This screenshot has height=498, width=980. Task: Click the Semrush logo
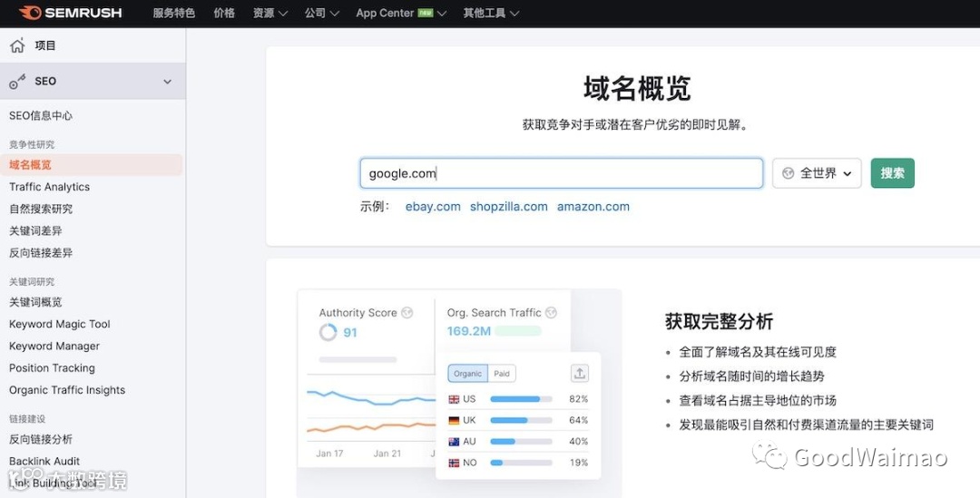pos(70,13)
